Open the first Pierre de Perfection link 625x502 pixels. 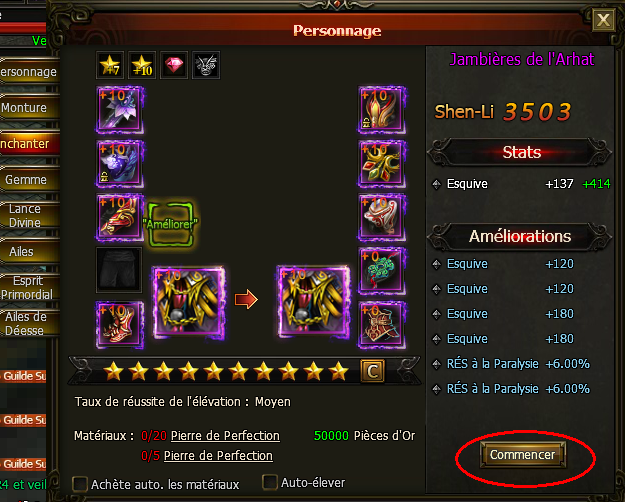(225, 436)
